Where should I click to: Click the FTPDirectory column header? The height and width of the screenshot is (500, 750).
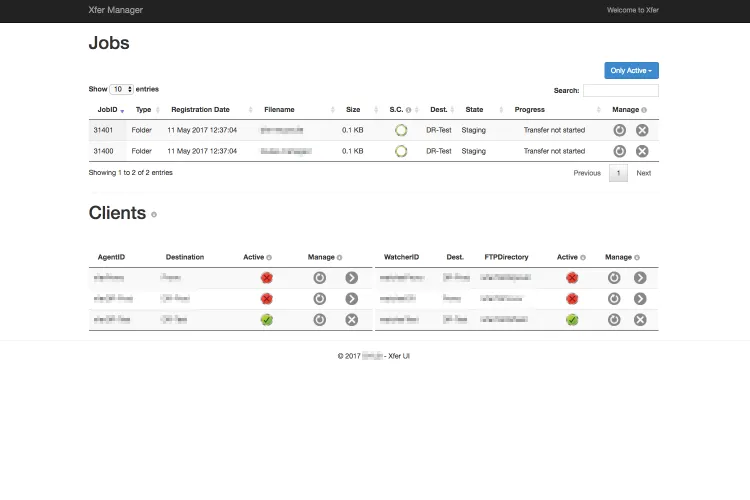tap(506, 257)
